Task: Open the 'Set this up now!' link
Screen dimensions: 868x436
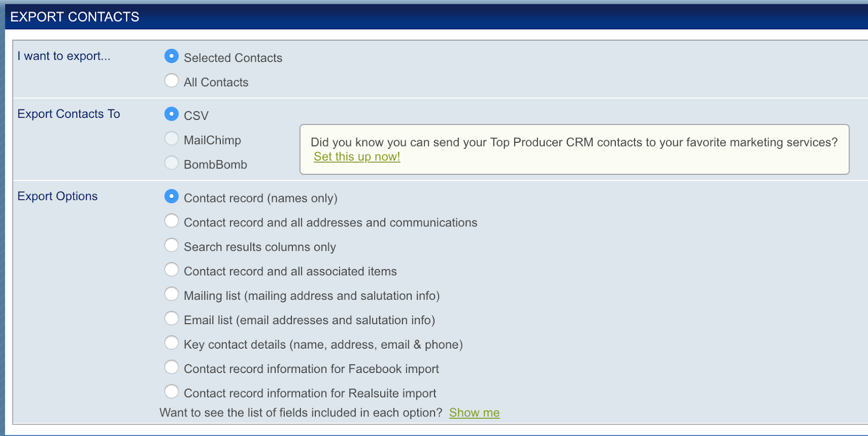Action: (x=356, y=157)
